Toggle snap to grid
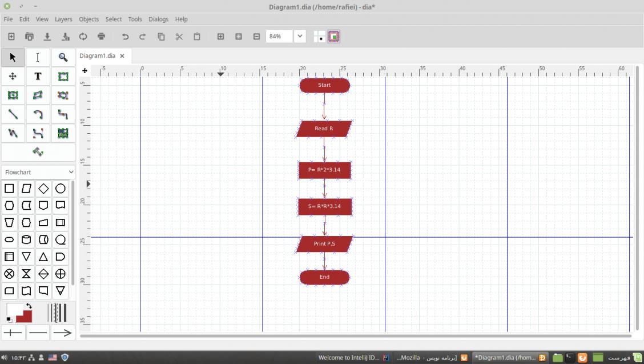 (319, 37)
